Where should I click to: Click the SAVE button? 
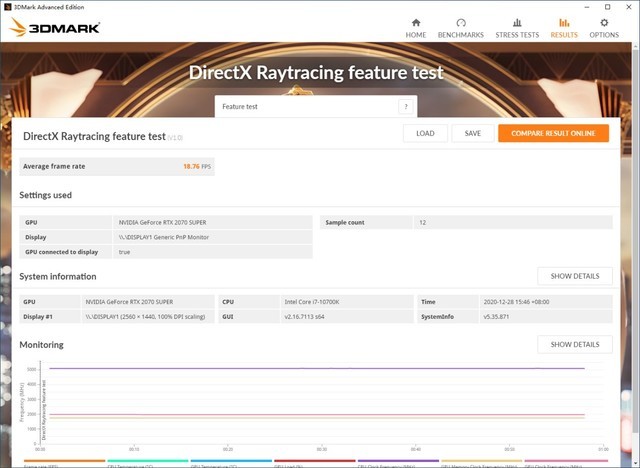[x=473, y=133]
